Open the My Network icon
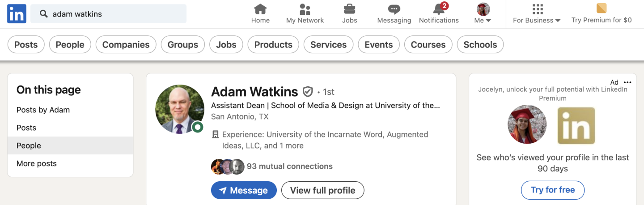Image resolution: width=644 pixels, height=205 pixels. tap(305, 9)
